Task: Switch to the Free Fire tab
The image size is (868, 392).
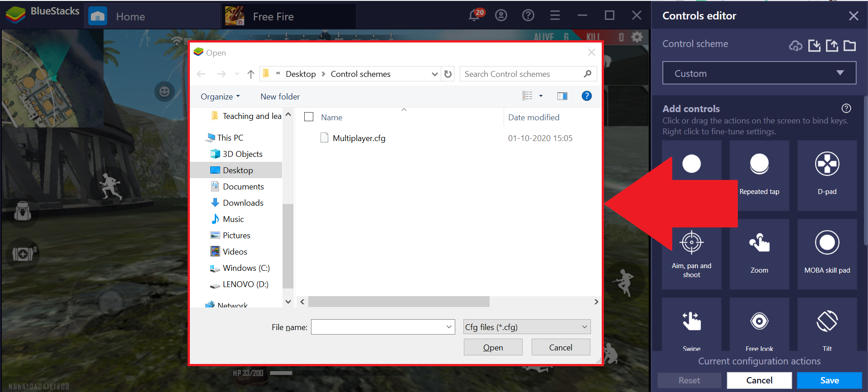Action: click(x=289, y=17)
